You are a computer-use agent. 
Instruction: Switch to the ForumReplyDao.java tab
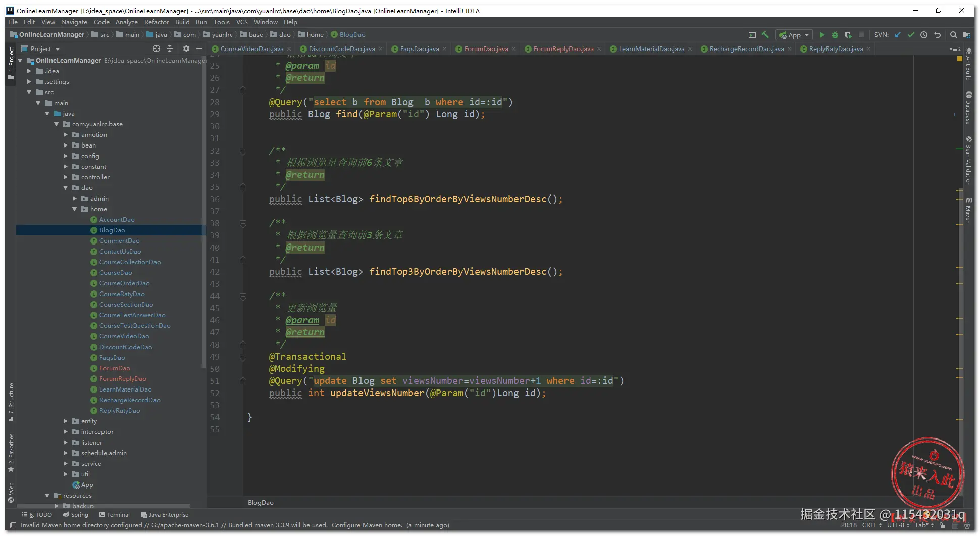coord(563,49)
